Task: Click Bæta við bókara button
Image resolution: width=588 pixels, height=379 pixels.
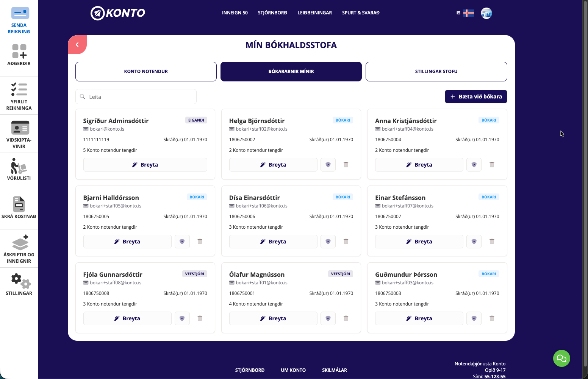Action: coord(476,97)
